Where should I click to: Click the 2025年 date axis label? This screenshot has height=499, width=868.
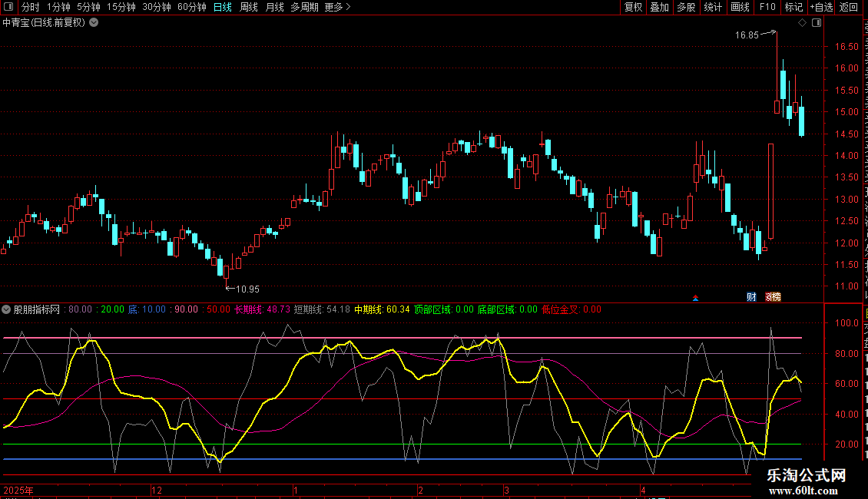[18, 490]
